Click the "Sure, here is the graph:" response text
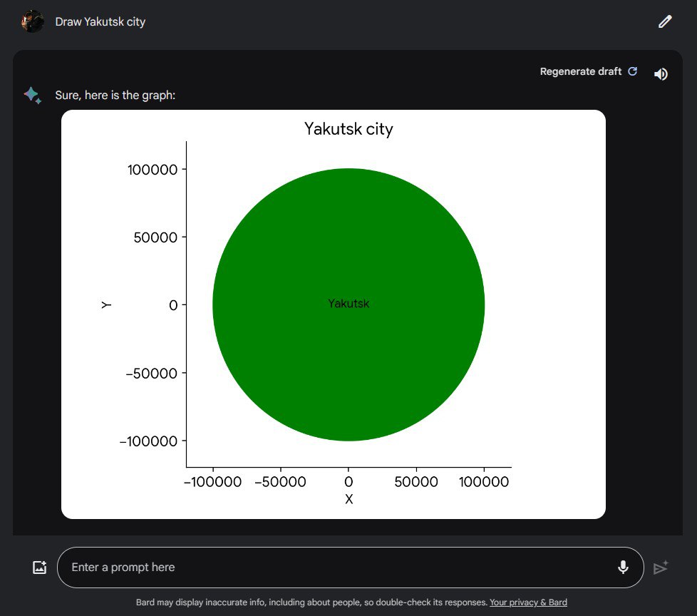Image resolution: width=697 pixels, height=616 pixels. tap(115, 96)
